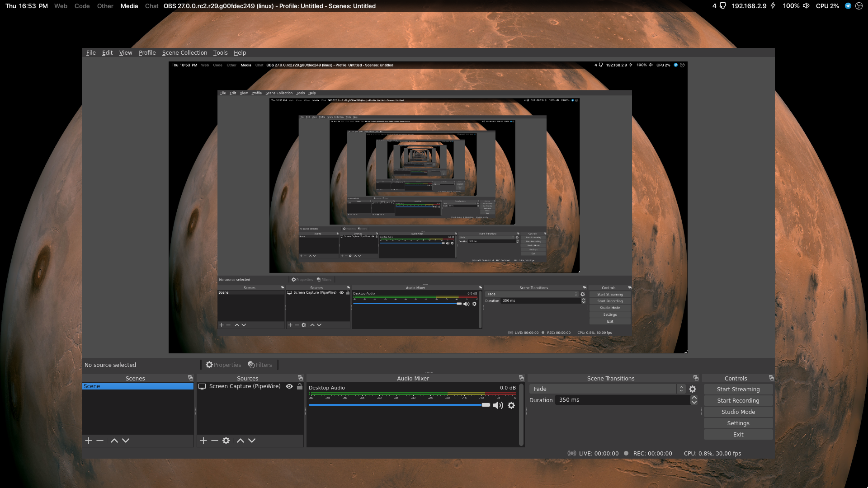Pop out the Controls panel

point(771,378)
